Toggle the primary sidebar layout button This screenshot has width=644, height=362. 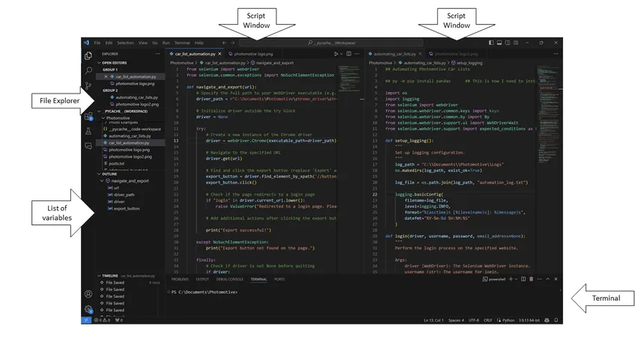pos(491,43)
